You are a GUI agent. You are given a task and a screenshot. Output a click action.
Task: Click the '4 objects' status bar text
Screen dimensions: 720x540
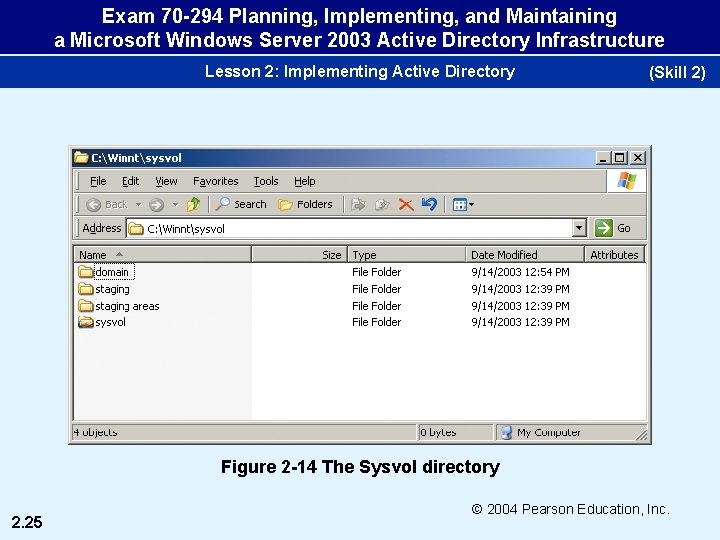pyautogui.click(x=95, y=432)
